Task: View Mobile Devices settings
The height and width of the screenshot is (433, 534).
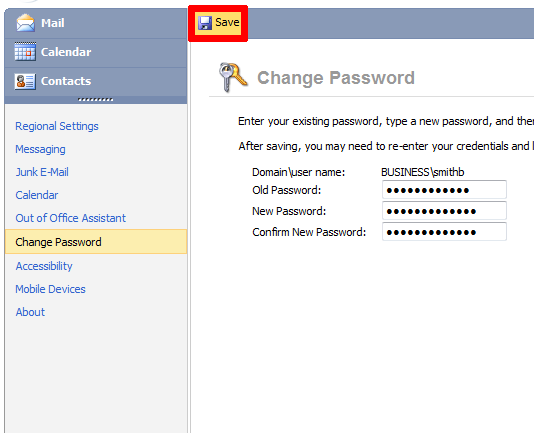Action: [50, 289]
